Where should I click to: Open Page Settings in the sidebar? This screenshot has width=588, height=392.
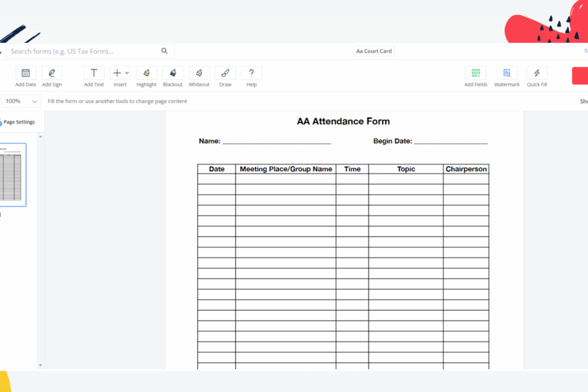[18, 121]
